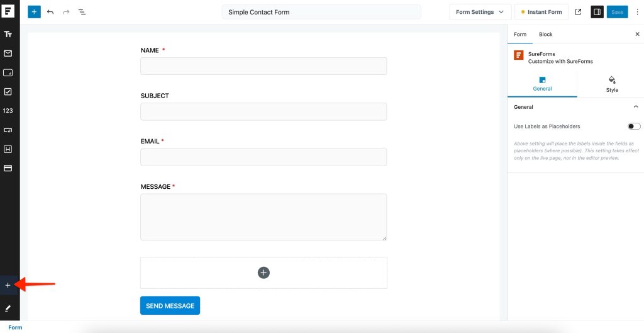The image size is (644, 333).
Task: Select the Style settings tab
Action: pos(612,84)
